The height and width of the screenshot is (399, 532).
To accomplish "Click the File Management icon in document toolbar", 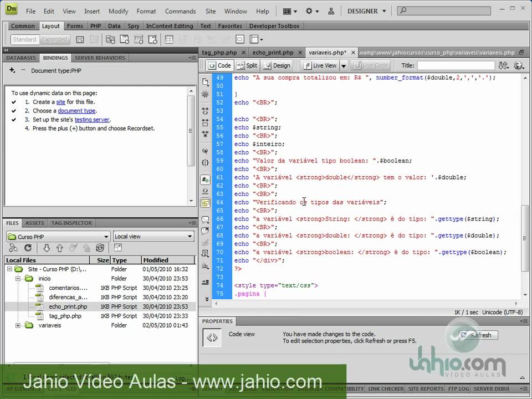I will tap(504, 65).
